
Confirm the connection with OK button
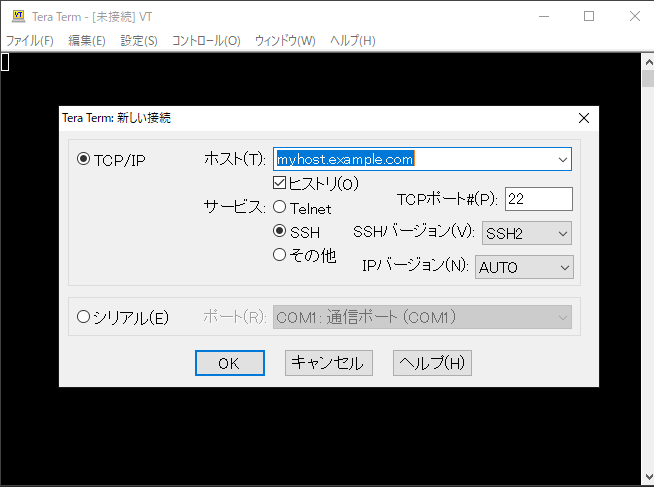[230, 363]
